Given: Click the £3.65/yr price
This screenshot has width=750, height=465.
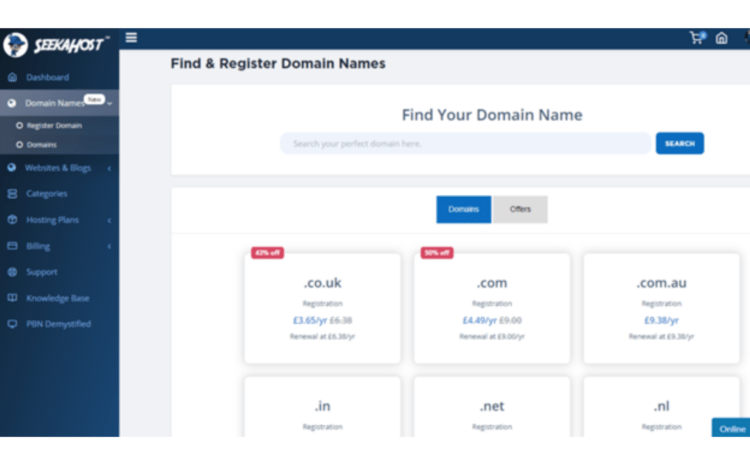Looking at the screenshot, I should [x=310, y=320].
